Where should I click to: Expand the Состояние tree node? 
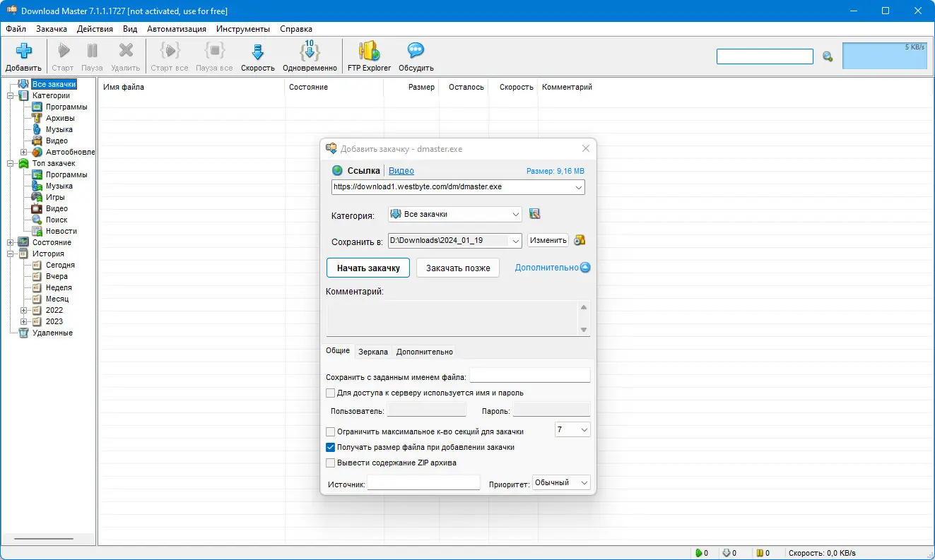point(10,242)
